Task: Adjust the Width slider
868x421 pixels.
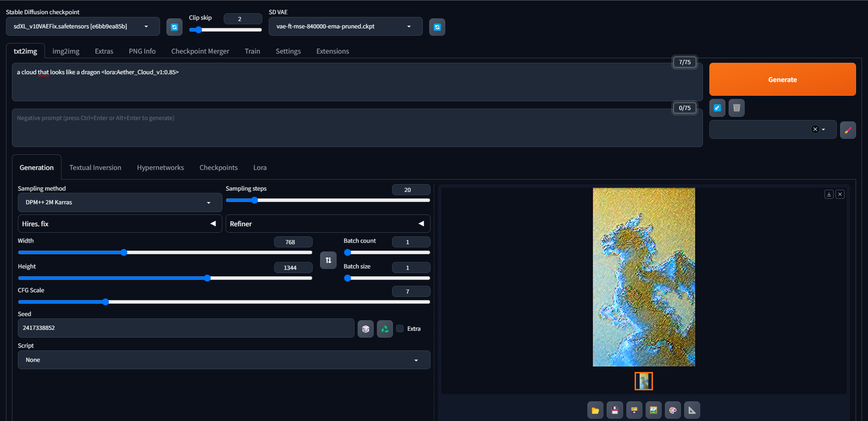Action: (165, 252)
